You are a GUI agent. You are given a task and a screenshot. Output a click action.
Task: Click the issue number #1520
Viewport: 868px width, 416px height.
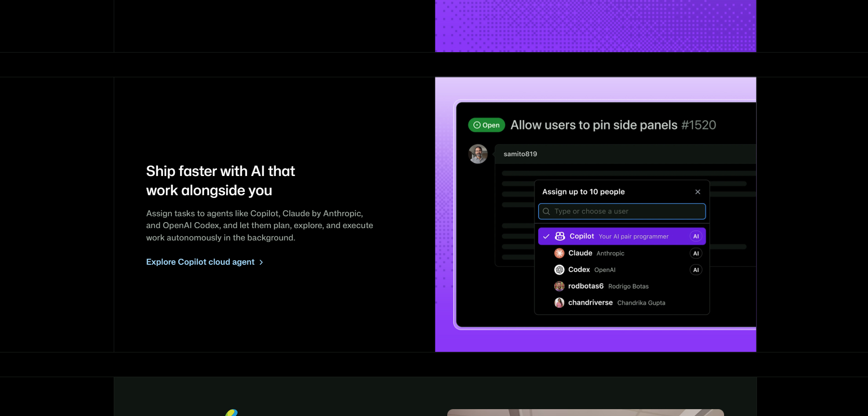tap(699, 125)
